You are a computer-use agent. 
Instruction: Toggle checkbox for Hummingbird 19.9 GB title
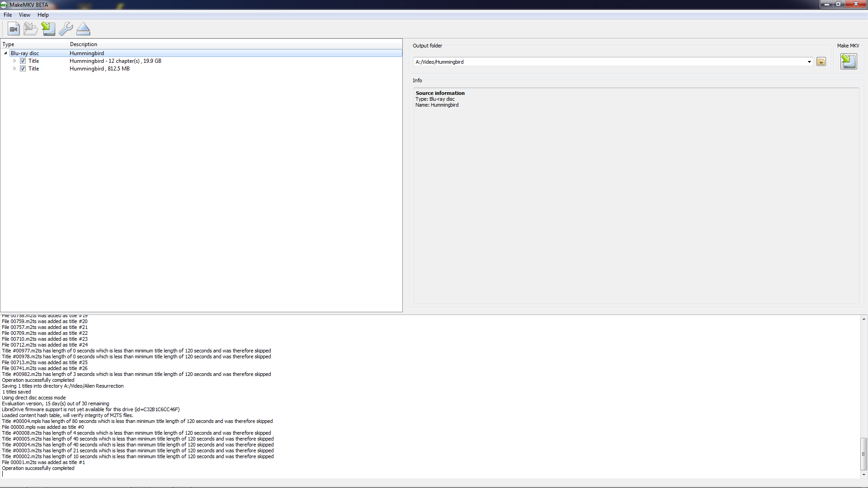[x=23, y=61]
